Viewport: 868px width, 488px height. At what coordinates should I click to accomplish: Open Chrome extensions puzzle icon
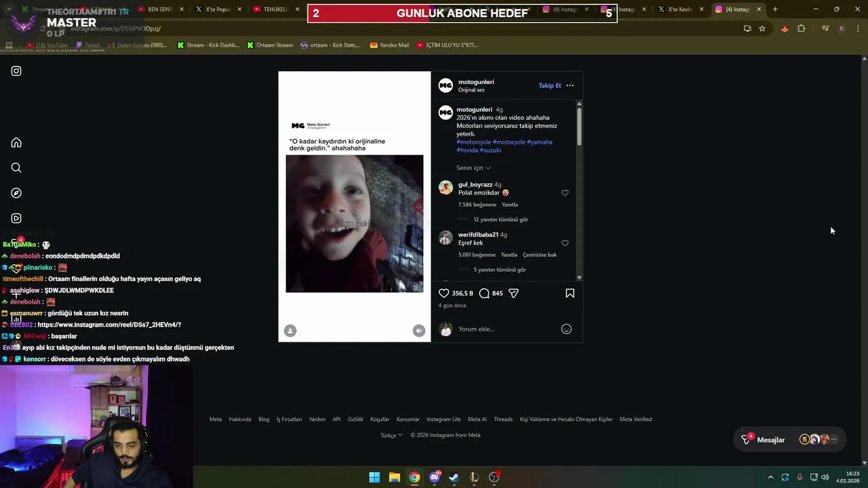802,28
